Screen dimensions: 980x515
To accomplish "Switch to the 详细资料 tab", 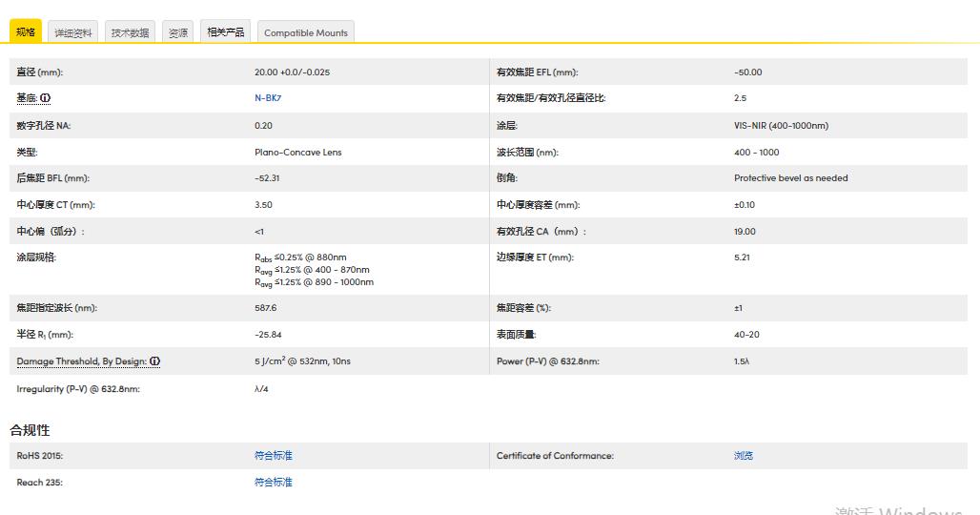I will pyautogui.click(x=73, y=33).
